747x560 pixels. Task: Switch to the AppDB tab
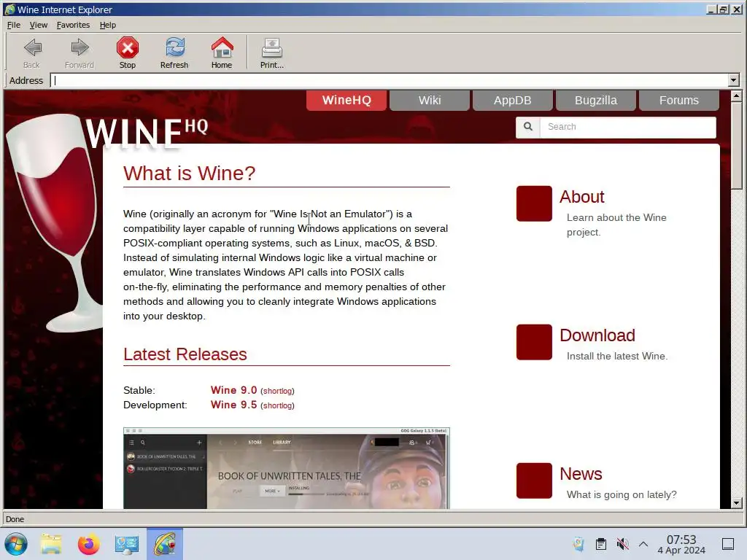coord(513,101)
